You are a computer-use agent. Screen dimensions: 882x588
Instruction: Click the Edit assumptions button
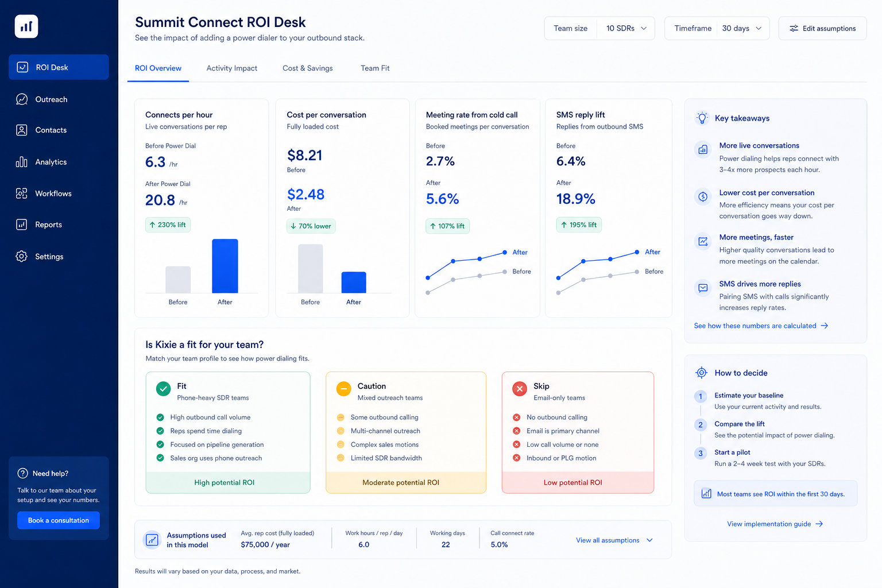click(822, 28)
